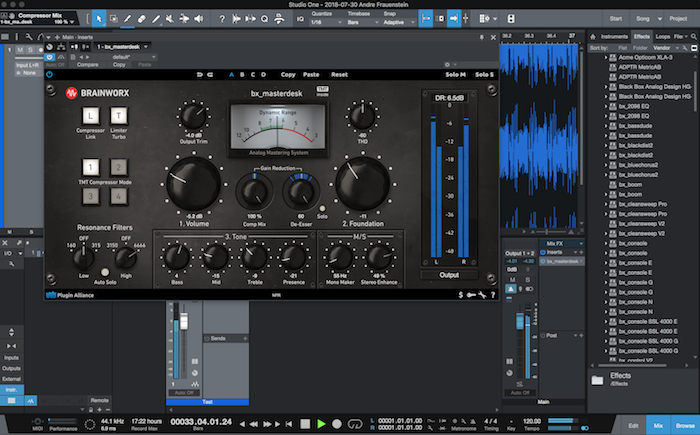Switch to the Loops browser tab
This screenshot has height=435, width=700.
663,37
